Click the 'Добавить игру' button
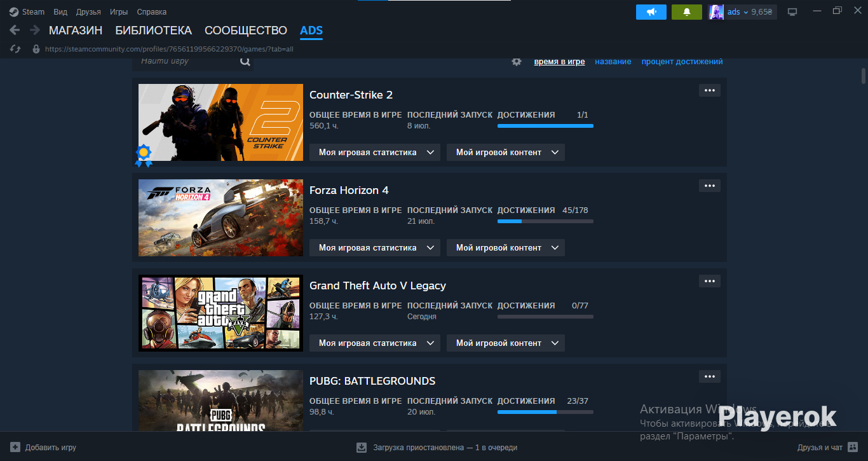The width and height of the screenshot is (868, 461). (43, 448)
